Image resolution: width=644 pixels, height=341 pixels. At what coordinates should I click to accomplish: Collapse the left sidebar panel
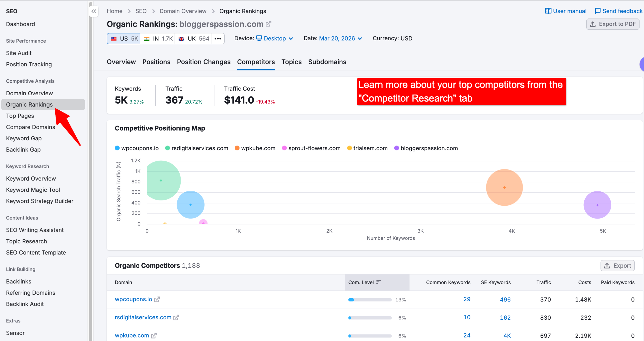coord(93,11)
